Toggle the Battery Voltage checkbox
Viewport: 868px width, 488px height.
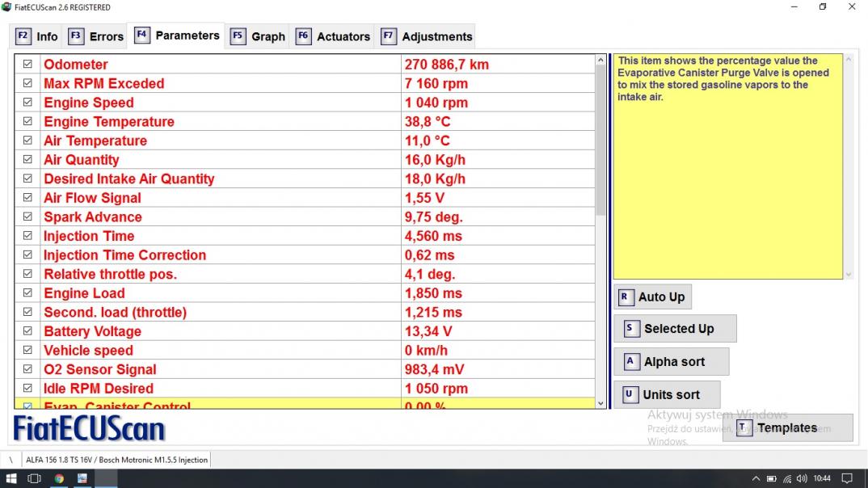(28, 331)
